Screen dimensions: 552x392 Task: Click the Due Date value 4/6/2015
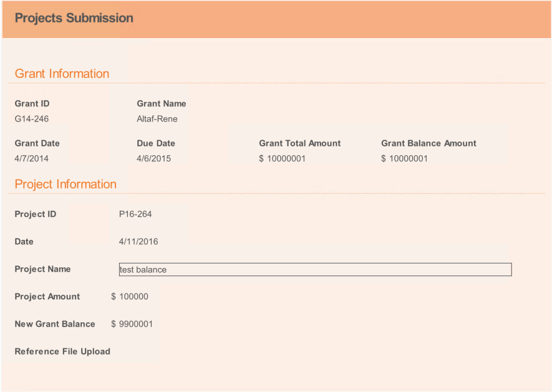[x=154, y=159]
